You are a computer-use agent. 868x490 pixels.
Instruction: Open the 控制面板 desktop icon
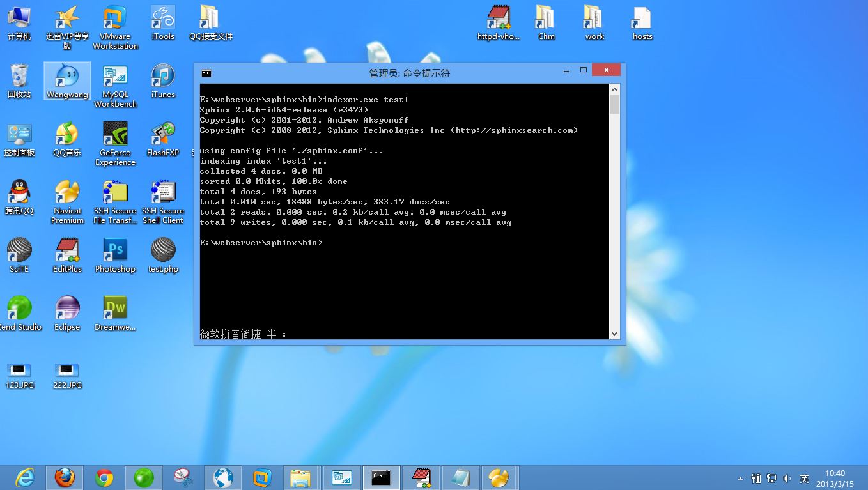pyautogui.click(x=19, y=139)
